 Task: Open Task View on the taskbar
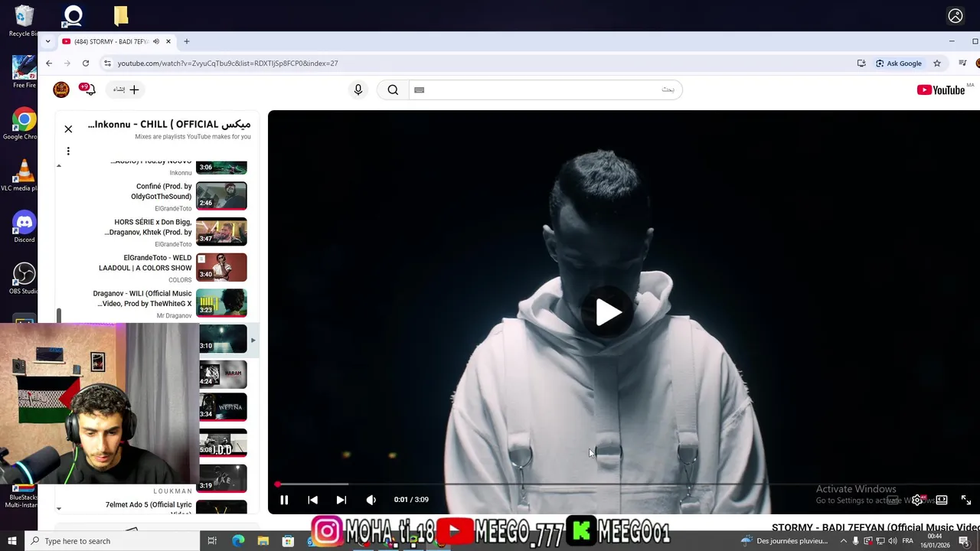[x=213, y=541]
